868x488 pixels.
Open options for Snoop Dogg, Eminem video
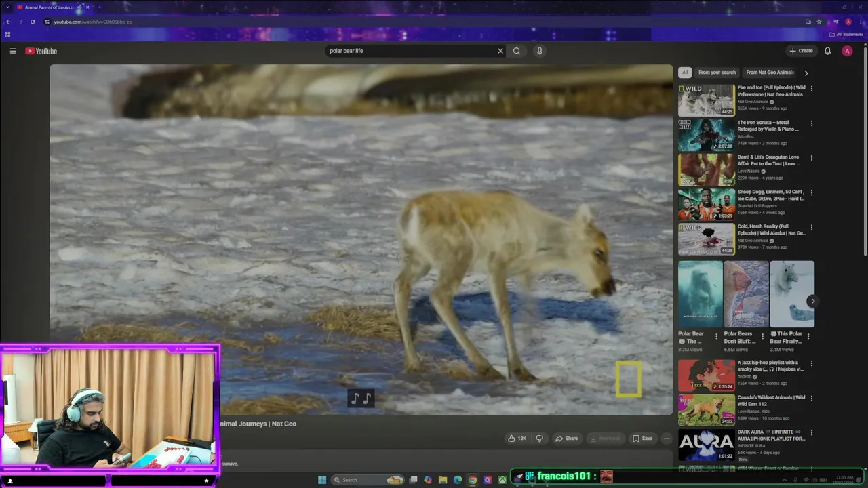coord(812,192)
